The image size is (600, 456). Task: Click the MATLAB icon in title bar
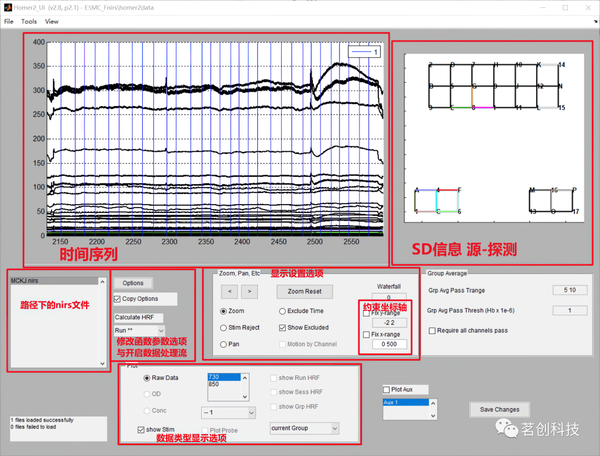(x=8, y=7)
